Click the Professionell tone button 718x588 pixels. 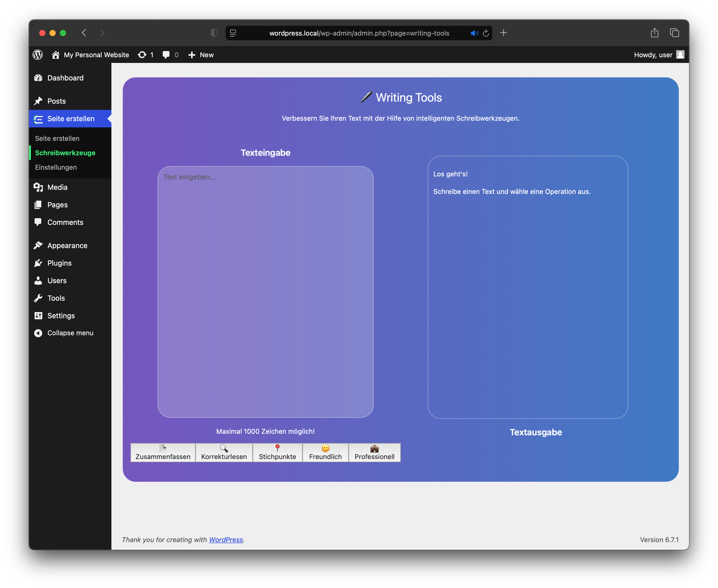tap(374, 453)
